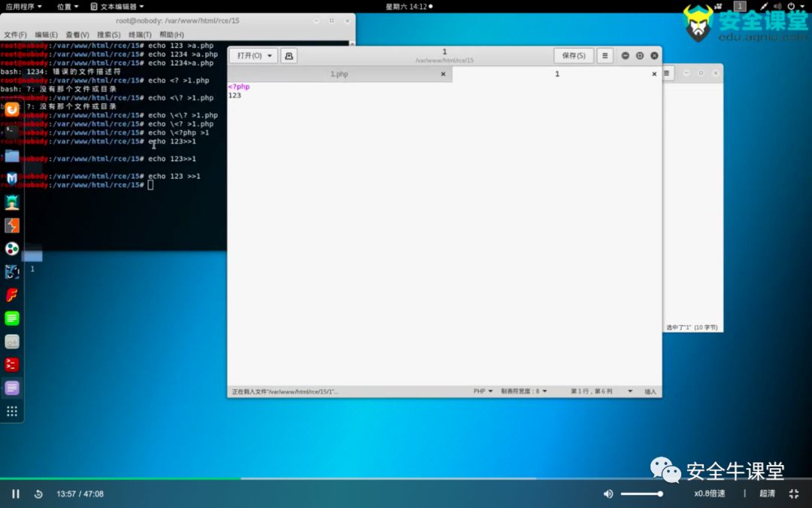Close the 1.php tab
812x508 pixels.
[443, 74]
